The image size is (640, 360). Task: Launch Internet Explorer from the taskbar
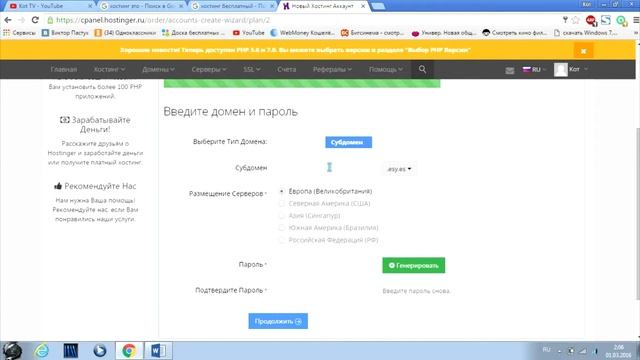pyautogui.click(x=42, y=351)
